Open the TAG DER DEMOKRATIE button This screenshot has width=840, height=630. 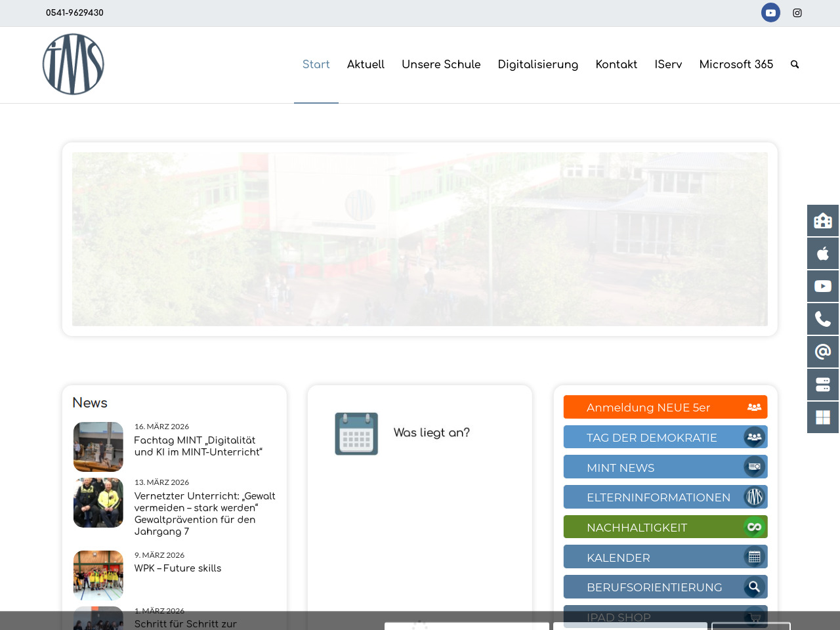(665, 438)
